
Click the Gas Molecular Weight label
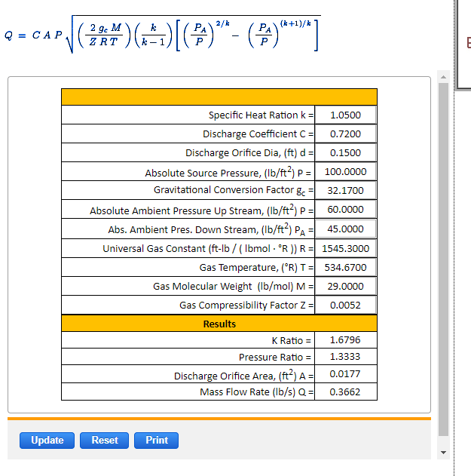[x=233, y=286]
